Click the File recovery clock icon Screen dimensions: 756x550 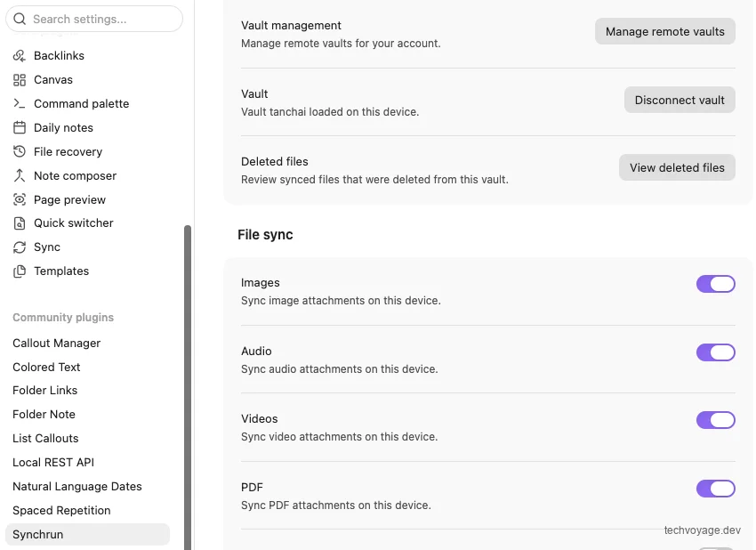click(20, 151)
